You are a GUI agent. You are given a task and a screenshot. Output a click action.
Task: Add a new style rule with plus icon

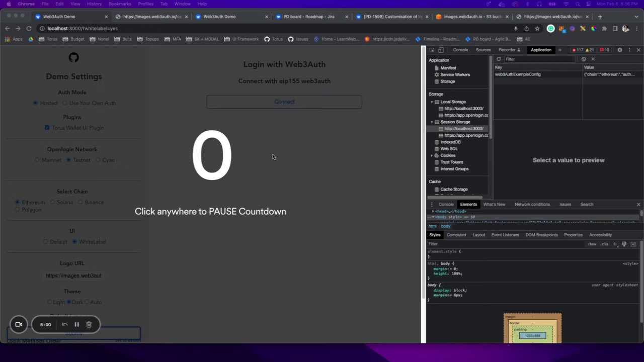pos(614,244)
